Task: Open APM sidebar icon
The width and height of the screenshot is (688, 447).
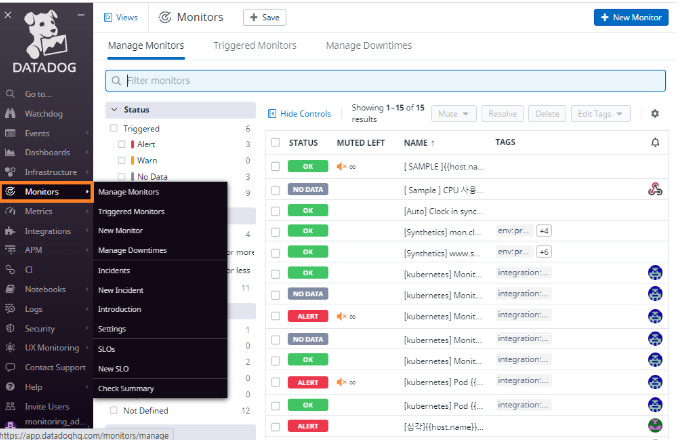Action: click(x=10, y=250)
